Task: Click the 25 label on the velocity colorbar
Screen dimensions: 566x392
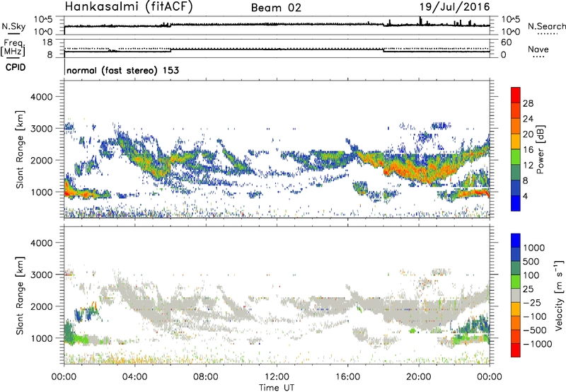Action: [528, 289]
